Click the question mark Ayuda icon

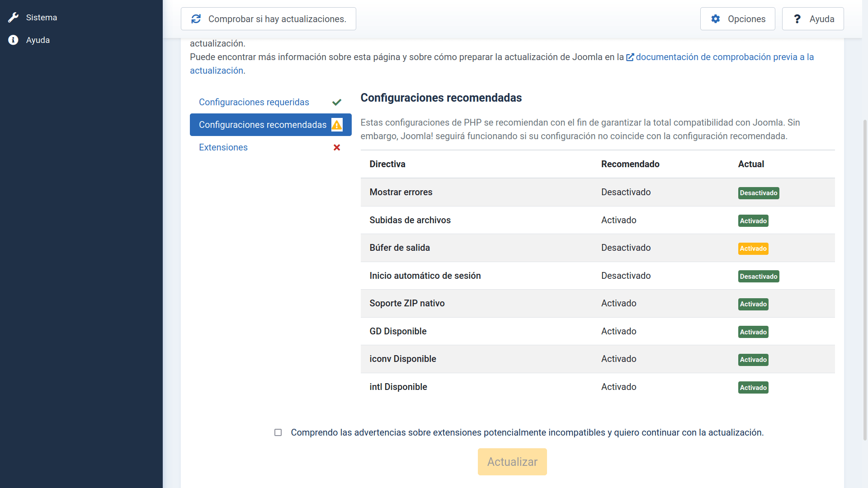[x=797, y=19]
